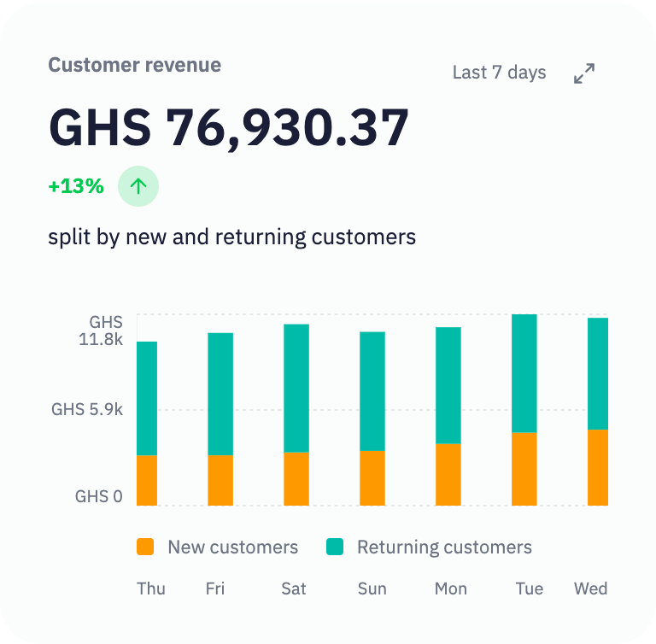Click the green upward trend arrow icon
Viewport: 656px width, 644px height.
click(138, 186)
